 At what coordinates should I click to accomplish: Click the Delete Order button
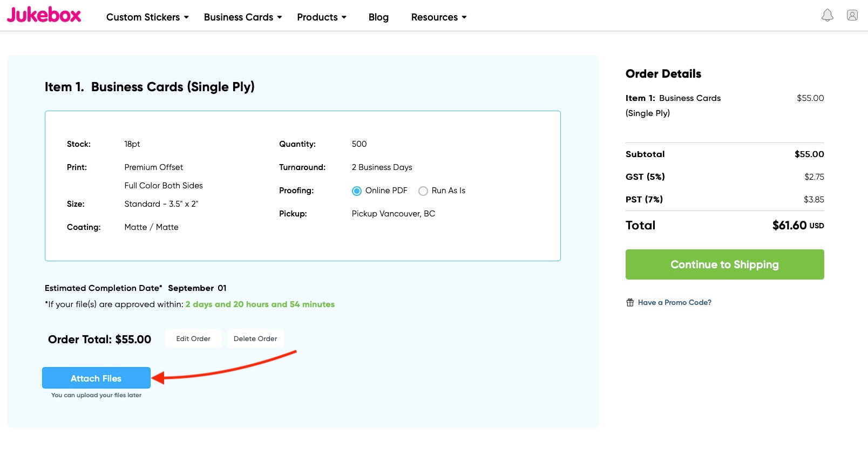255,339
